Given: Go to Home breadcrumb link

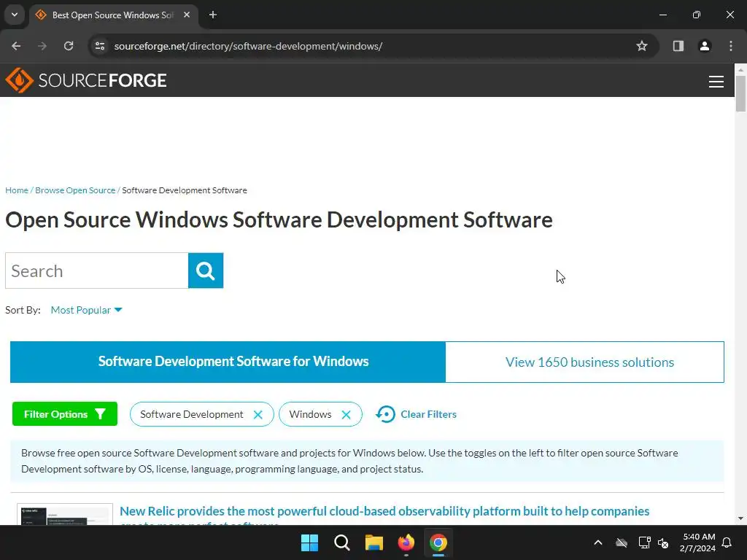Looking at the screenshot, I should pos(17,190).
